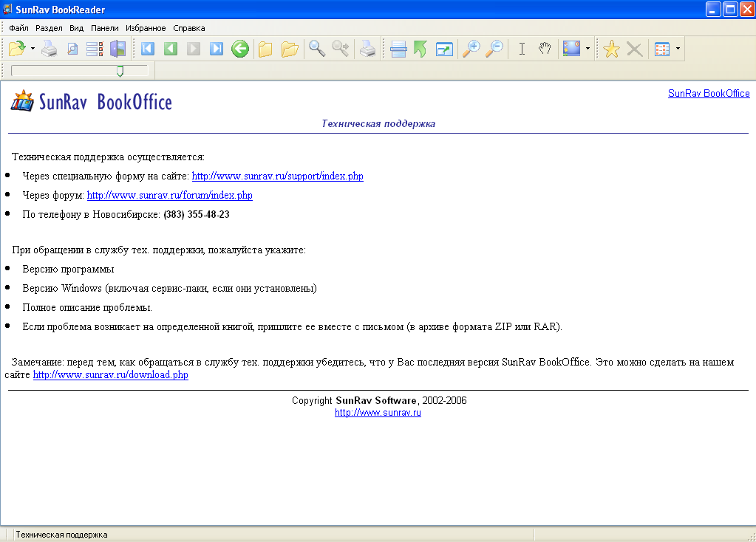Click the open yellow folder icon
This screenshot has height=542, width=756.
pos(289,49)
